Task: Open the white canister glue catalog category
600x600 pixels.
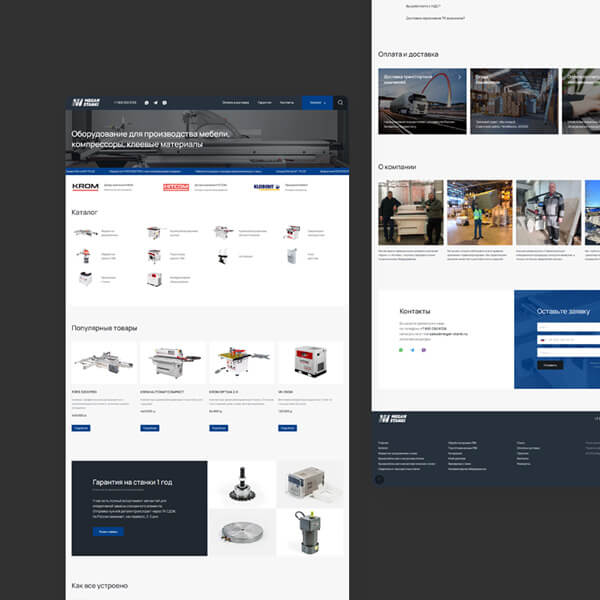Action: [x=292, y=256]
